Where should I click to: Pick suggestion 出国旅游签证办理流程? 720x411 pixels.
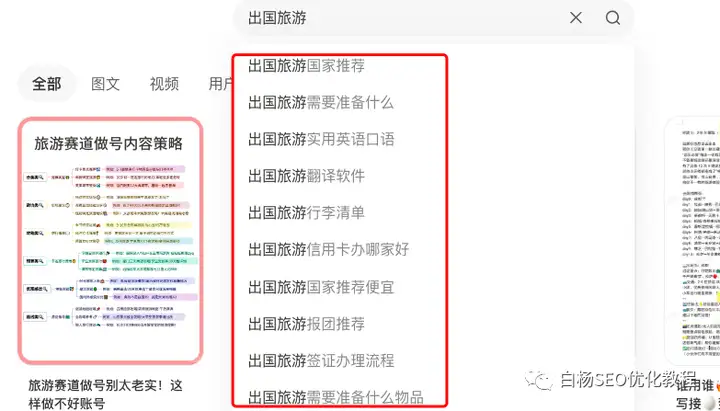coord(321,360)
